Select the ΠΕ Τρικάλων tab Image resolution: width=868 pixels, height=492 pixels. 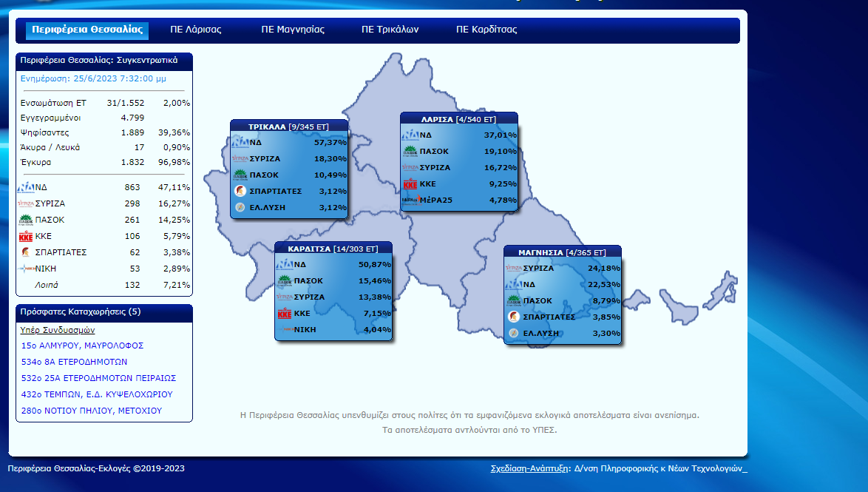point(390,30)
